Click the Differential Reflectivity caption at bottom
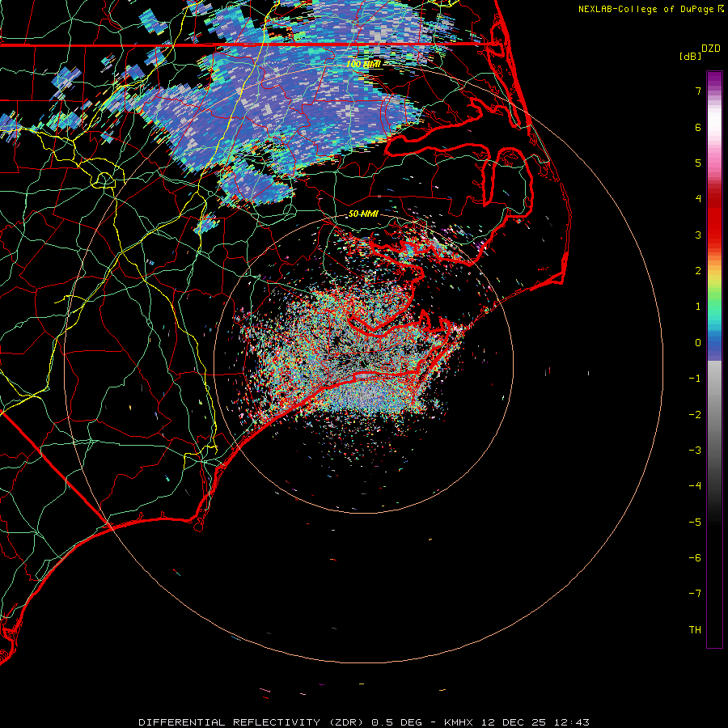Viewport: 728px width, 728px height. point(364,722)
